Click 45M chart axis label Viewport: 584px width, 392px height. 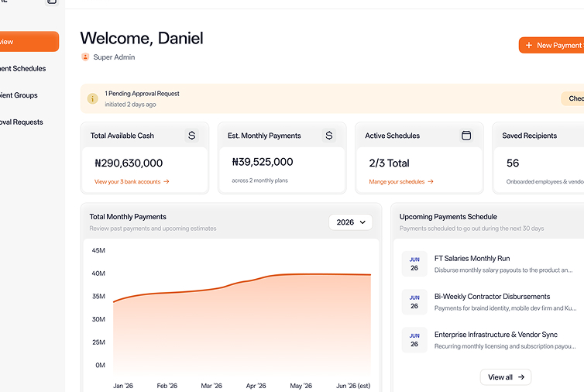pyautogui.click(x=98, y=250)
